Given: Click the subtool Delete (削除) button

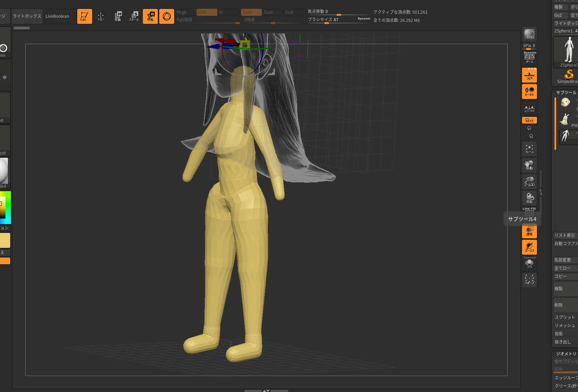Looking at the screenshot, I should [565, 305].
